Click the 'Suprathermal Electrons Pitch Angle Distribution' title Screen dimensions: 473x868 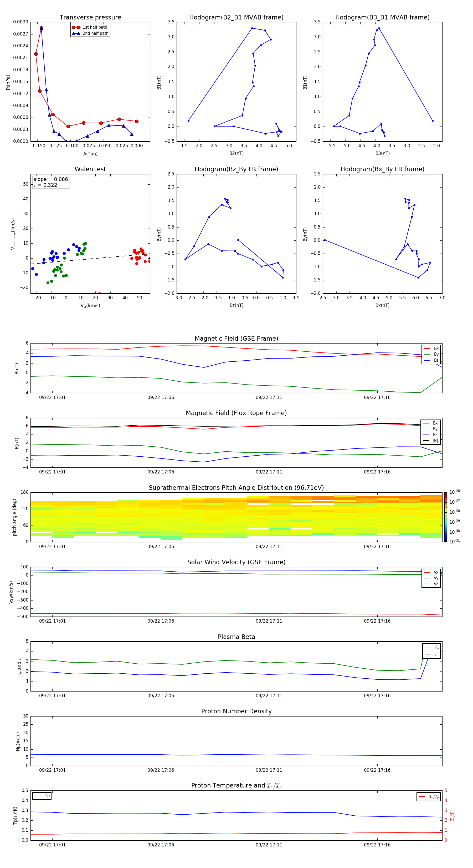[x=236, y=488]
